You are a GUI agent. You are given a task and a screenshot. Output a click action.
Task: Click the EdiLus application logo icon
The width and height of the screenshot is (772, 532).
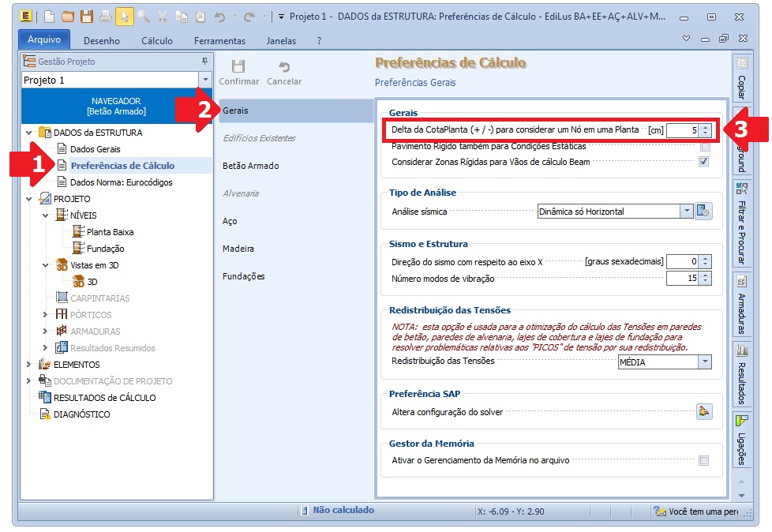click(x=26, y=17)
